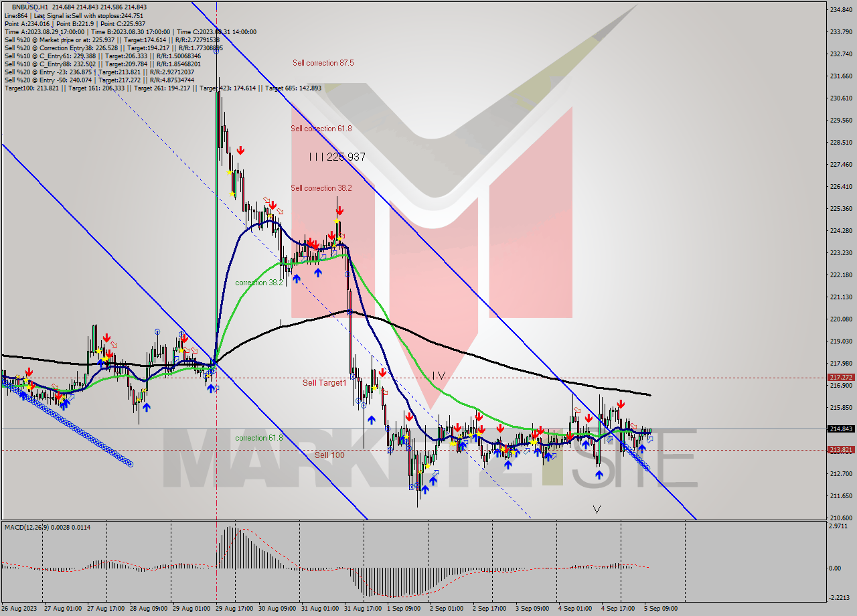Click the green 'correction 61.8' label
Screen dimensions: 857x616
[258, 438]
